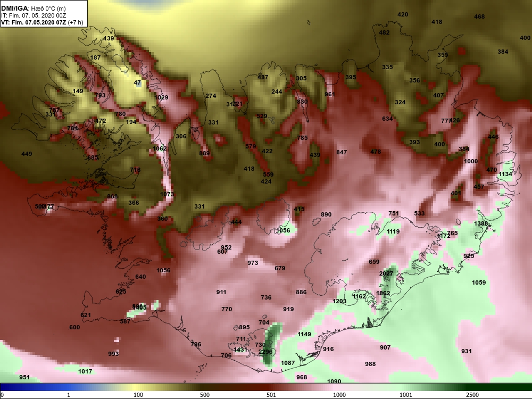
Task: Click the 634 height value
Action: coord(387,119)
